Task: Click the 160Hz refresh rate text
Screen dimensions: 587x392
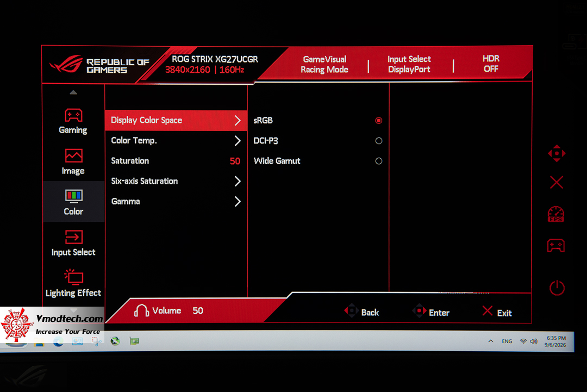Action: click(x=232, y=70)
